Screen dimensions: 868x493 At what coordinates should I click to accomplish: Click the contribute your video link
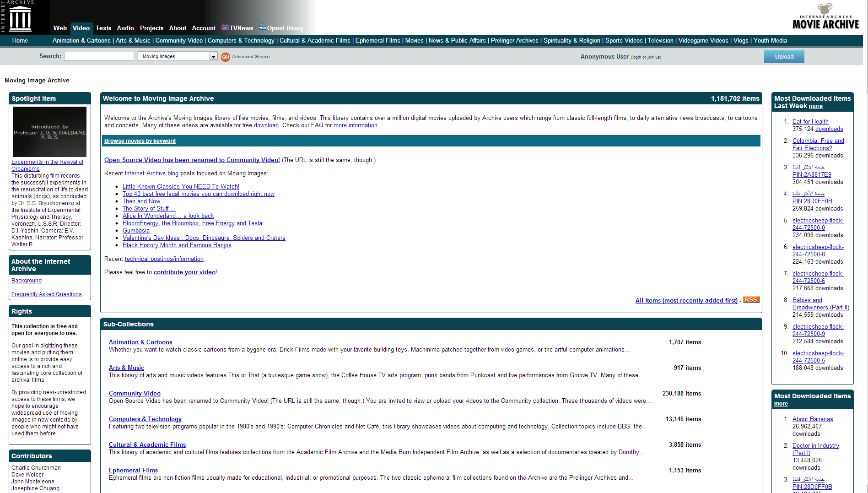pyautogui.click(x=184, y=272)
